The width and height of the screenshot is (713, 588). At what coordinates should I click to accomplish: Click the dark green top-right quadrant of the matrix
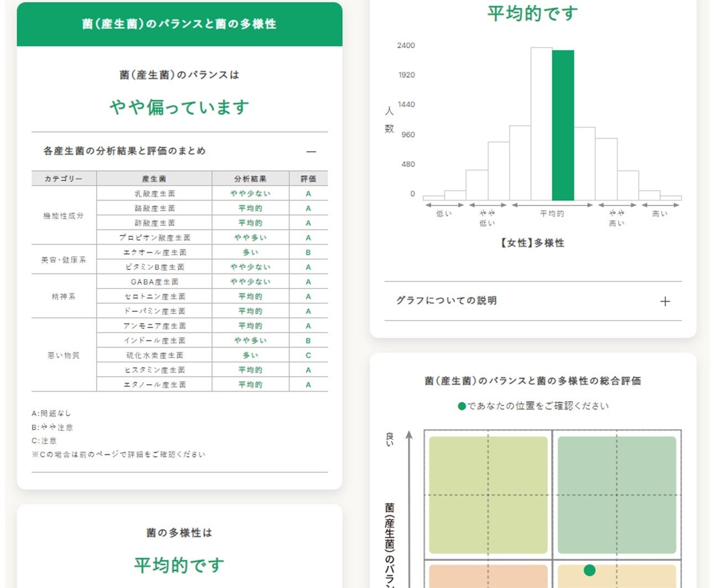(x=617, y=495)
